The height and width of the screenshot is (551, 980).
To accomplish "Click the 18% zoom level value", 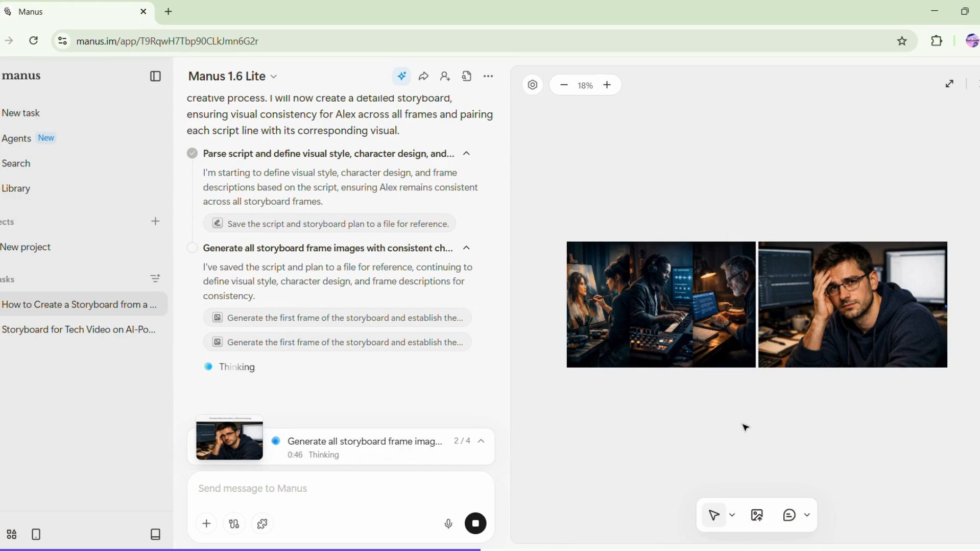I will coord(585,85).
